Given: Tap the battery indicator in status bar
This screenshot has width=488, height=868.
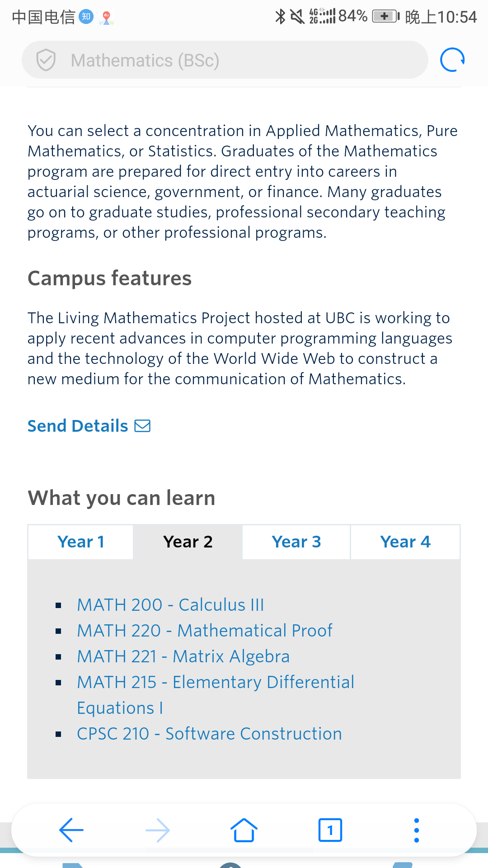Looking at the screenshot, I should coord(386,17).
